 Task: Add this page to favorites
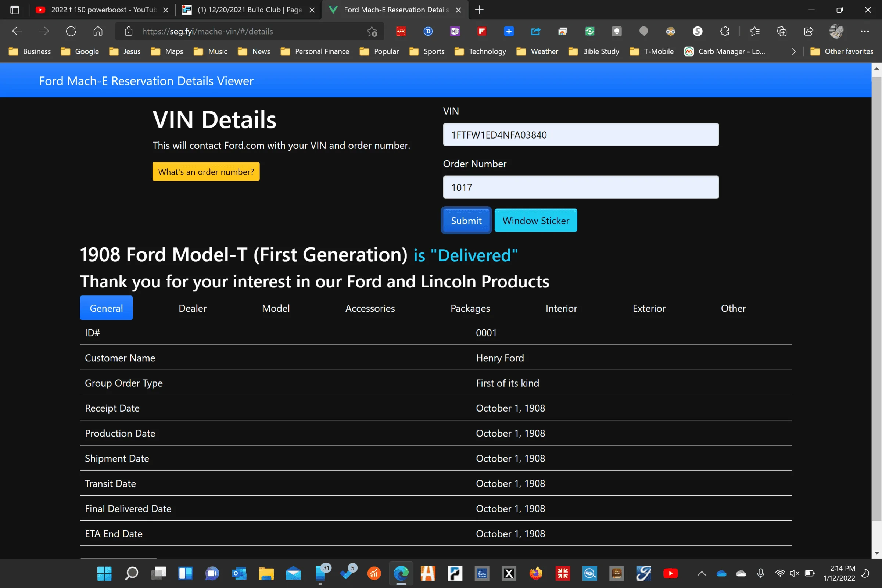pyautogui.click(x=372, y=32)
